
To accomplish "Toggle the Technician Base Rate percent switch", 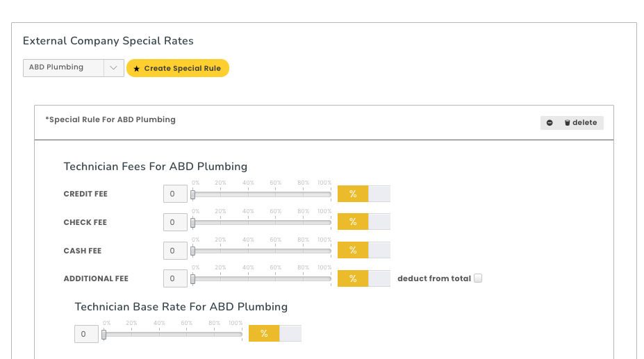I will [274, 333].
